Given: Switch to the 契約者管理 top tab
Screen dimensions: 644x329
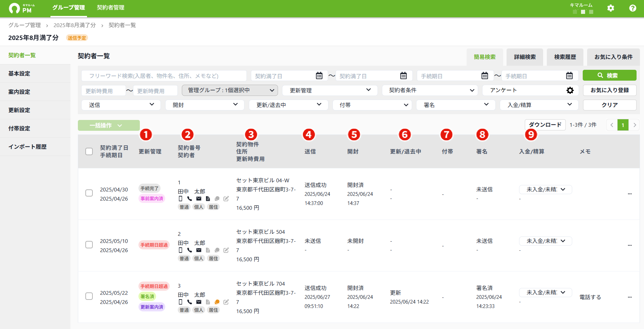Looking at the screenshot, I should point(110,8).
